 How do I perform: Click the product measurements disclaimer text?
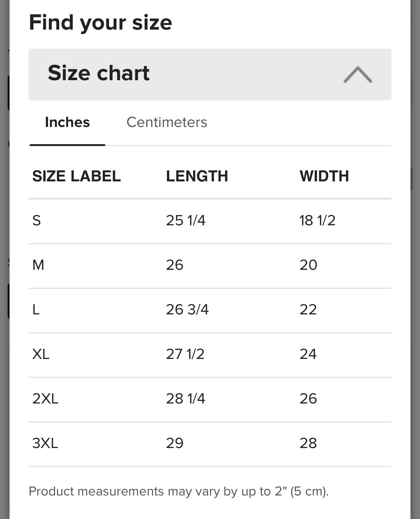click(x=178, y=491)
